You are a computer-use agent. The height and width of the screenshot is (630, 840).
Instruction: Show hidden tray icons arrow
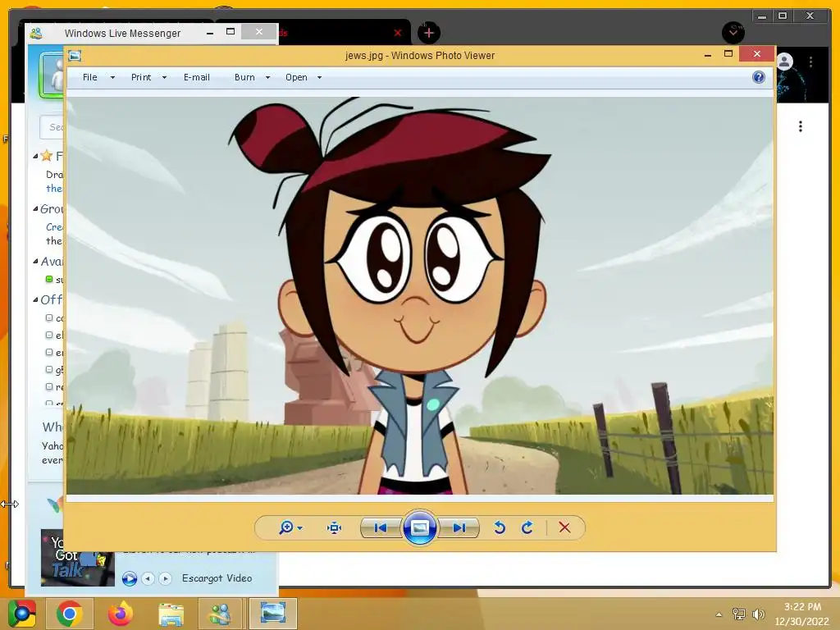[719, 614]
